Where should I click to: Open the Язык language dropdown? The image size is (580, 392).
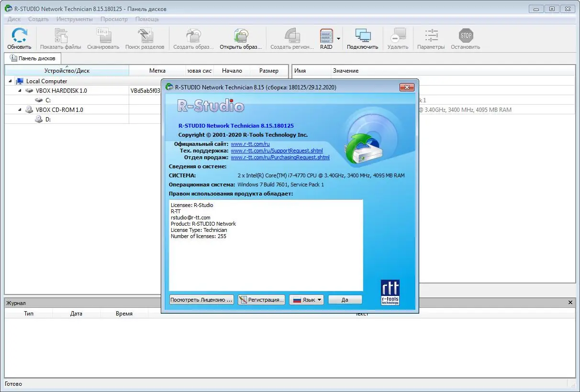[306, 299]
